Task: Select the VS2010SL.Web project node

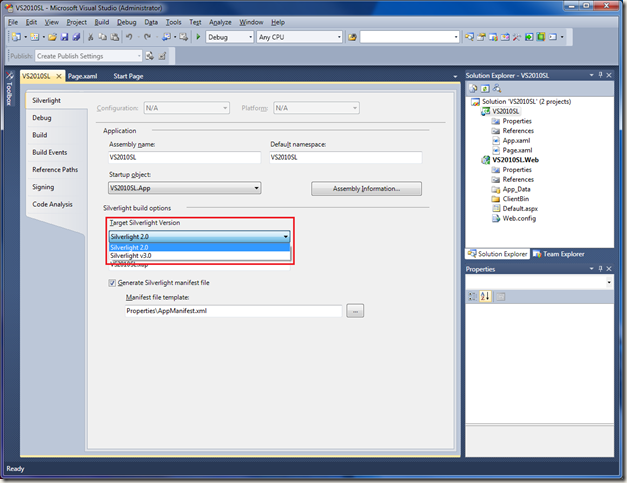Action: point(515,160)
